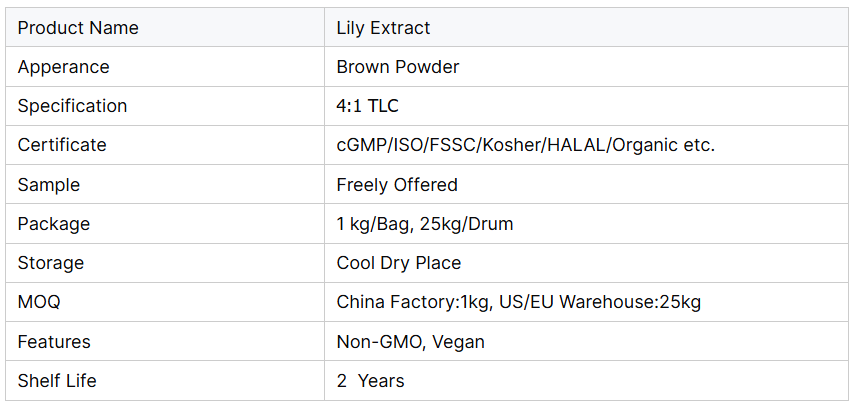Select the 'Freely Offered' text
This screenshot has width=855, height=406.
397,185
